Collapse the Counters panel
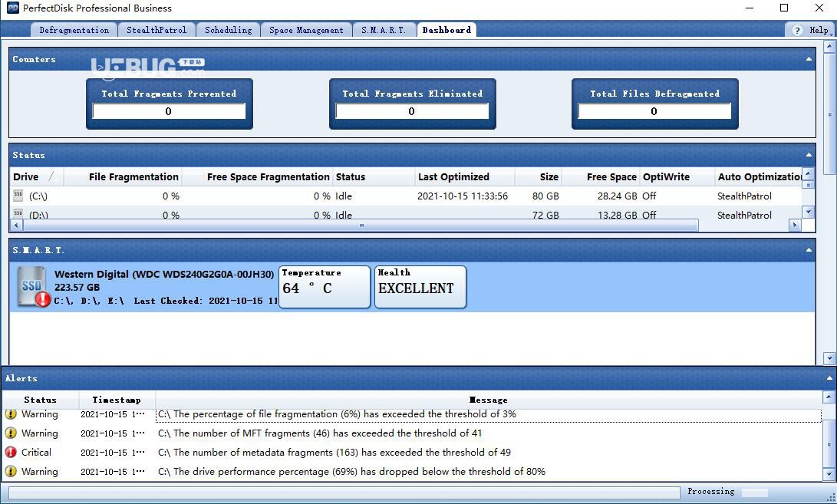This screenshot has height=504, width=837. 809,59
